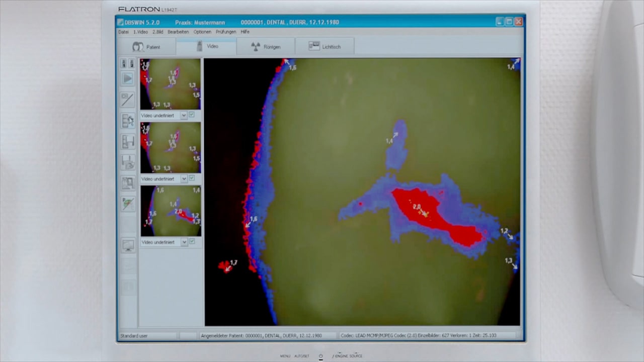Click the save to folder icon
This screenshot has height=362, width=644.
coord(128,162)
